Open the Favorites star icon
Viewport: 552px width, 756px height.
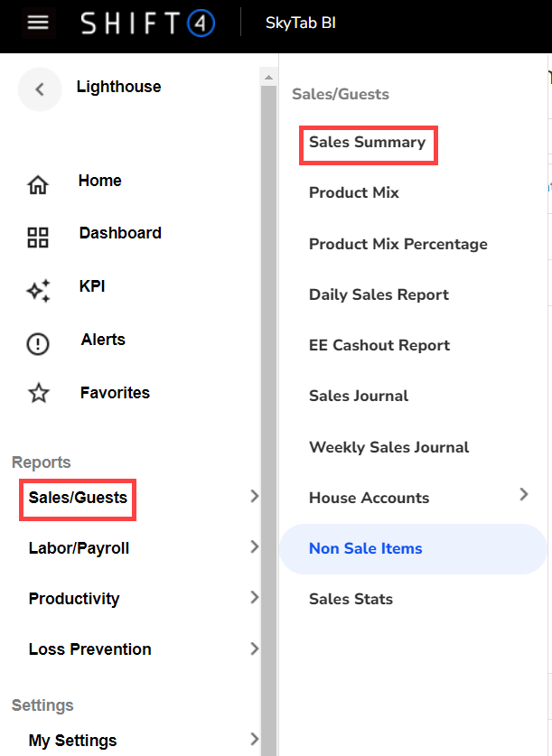(38, 394)
